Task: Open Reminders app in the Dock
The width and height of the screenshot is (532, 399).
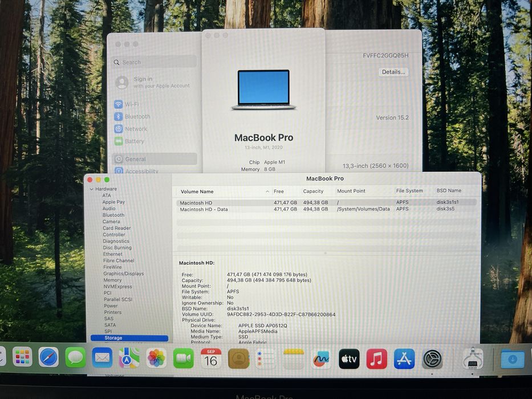Action: (x=266, y=359)
